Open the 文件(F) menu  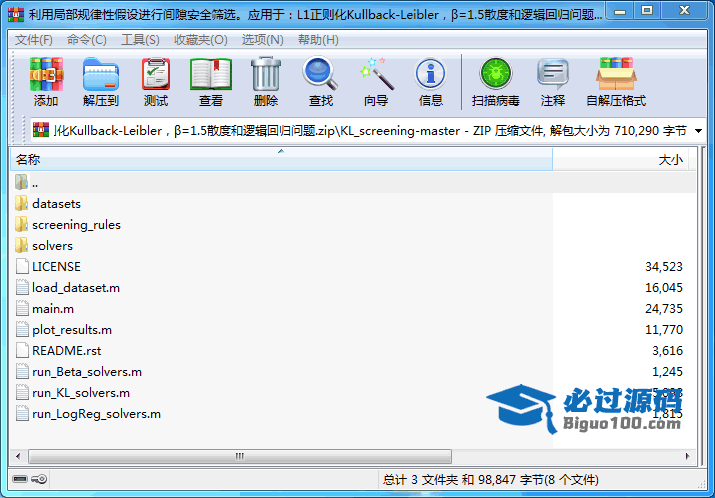tap(34, 39)
